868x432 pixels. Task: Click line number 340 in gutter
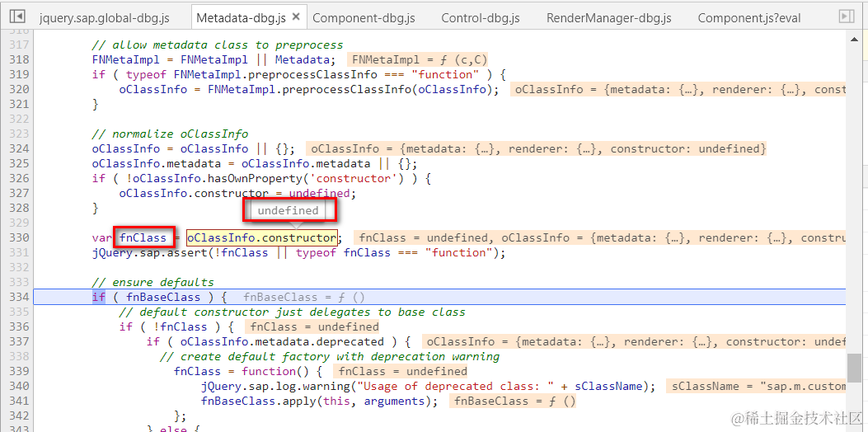(20, 386)
